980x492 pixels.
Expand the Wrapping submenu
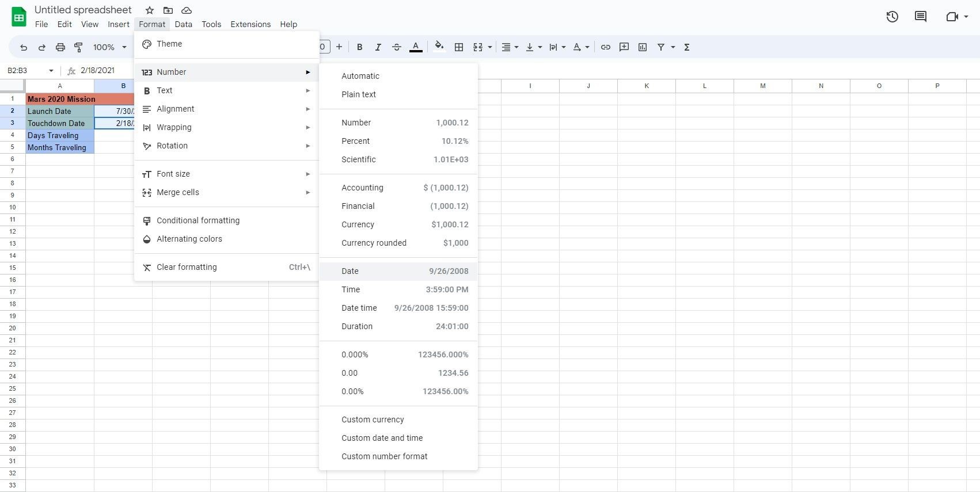point(227,127)
